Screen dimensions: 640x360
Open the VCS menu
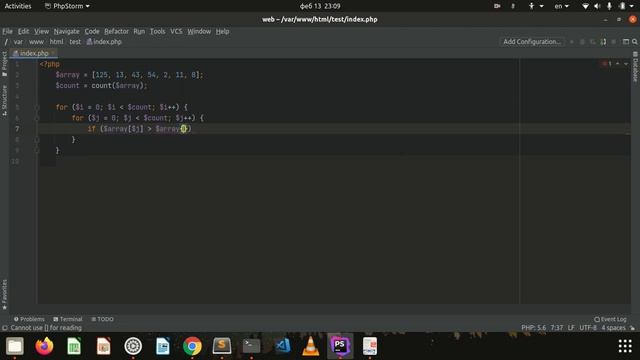(x=176, y=31)
